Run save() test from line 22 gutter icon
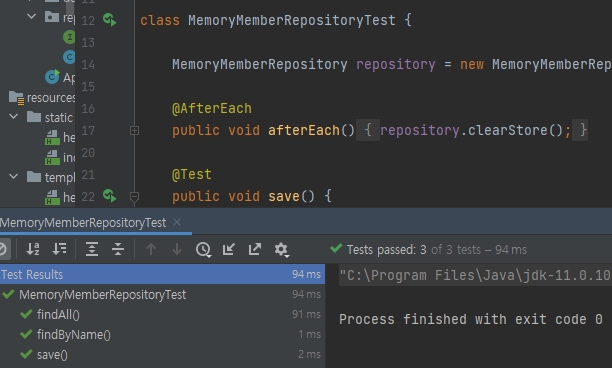Viewport: 612px width, 368px height. point(110,196)
